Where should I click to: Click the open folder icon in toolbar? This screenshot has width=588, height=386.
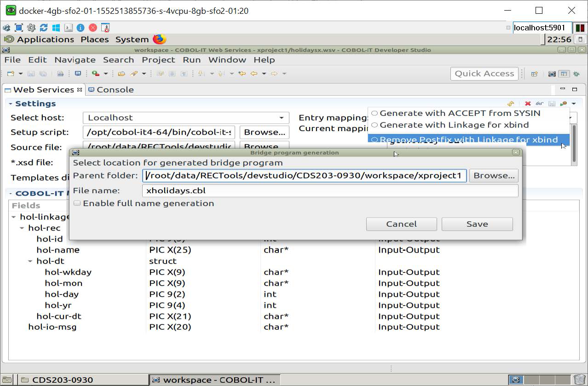[x=121, y=74]
